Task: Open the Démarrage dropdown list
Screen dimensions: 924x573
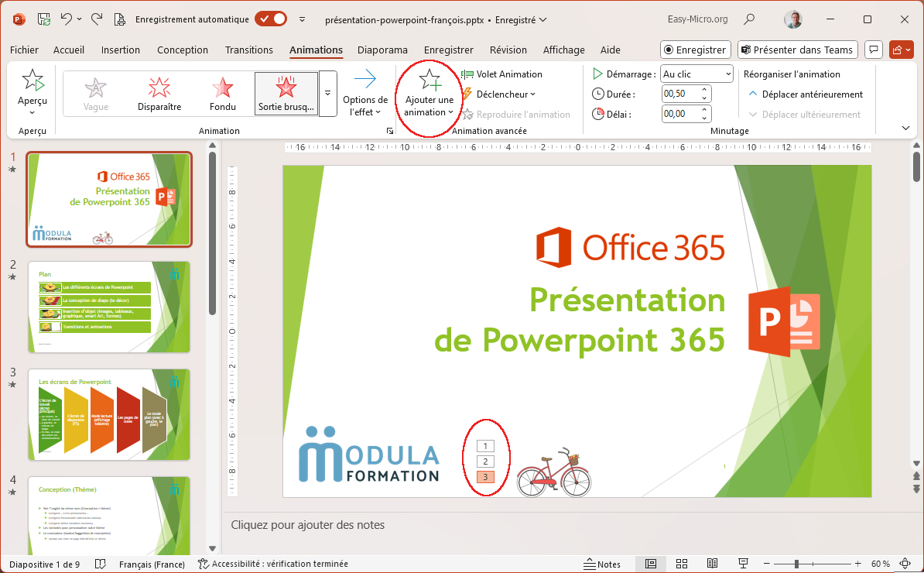Action: [x=696, y=74]
